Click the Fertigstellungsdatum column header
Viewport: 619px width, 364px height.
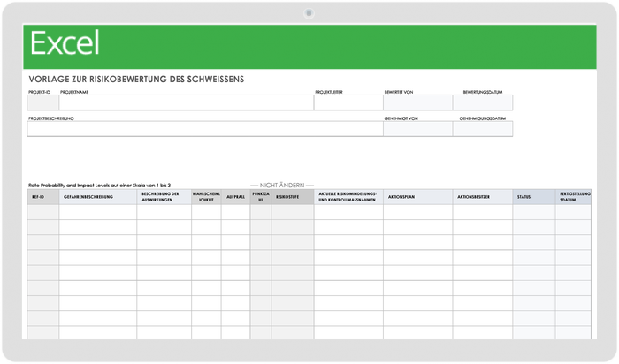573,197
